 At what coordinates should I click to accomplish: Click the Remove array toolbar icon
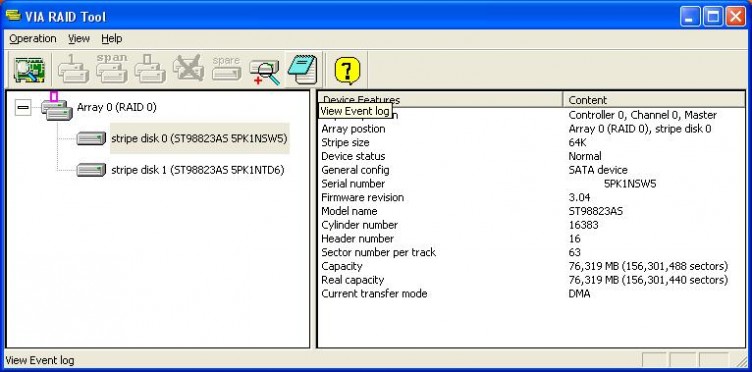pyautogui.click(x=188, y=68)
